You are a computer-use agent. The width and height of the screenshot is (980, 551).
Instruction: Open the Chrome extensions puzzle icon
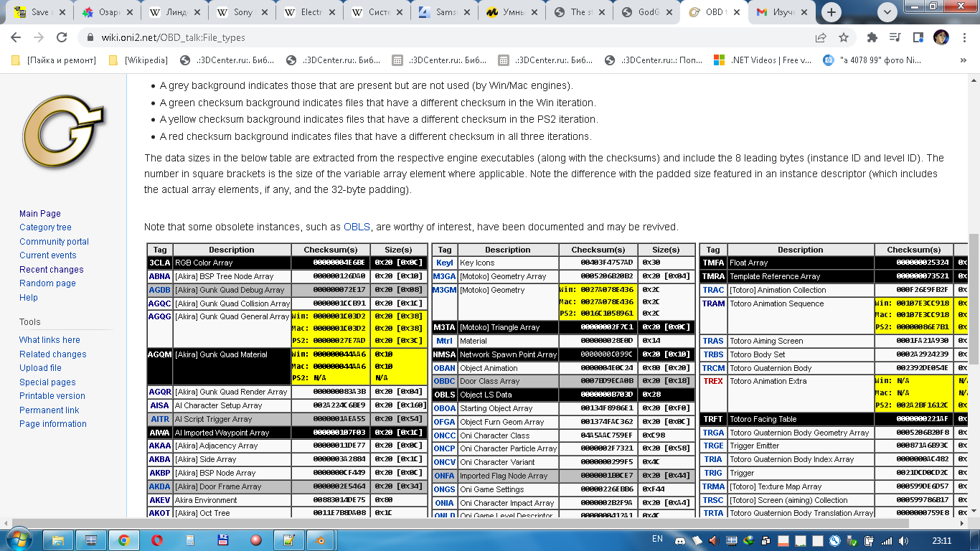click(872, 37)
